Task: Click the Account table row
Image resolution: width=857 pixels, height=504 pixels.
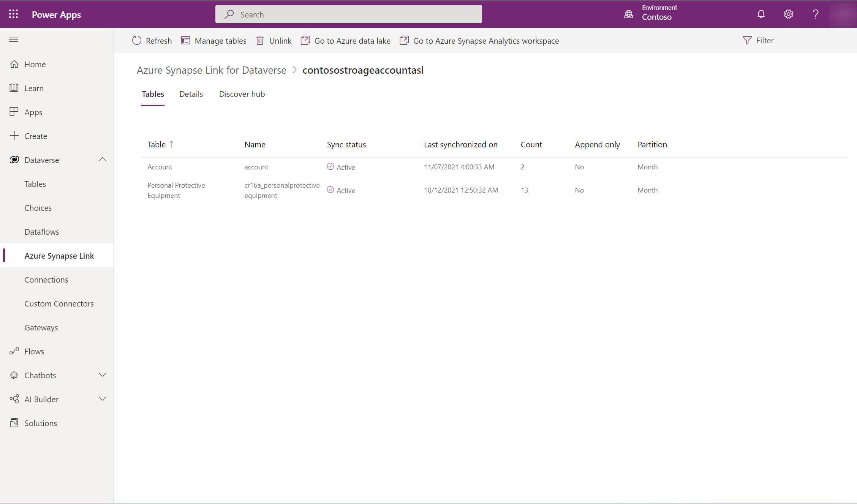Action: [160, 167]
